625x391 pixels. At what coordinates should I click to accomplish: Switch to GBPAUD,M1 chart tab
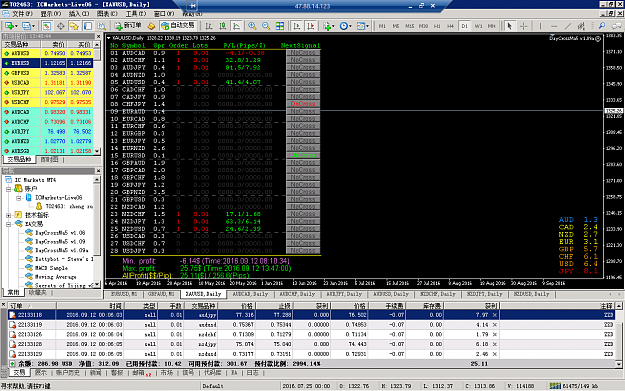pyautogui.click(x=161, y=294)
